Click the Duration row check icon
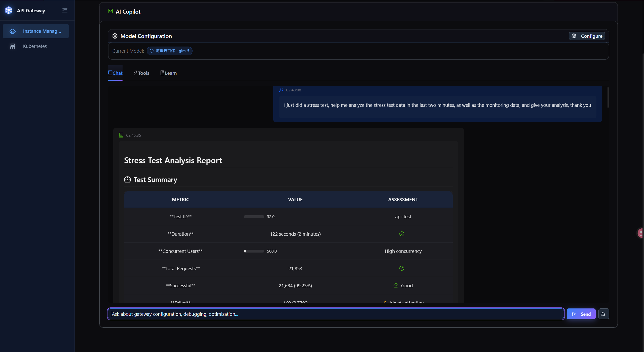The height and width of the screenshot is (352, 644). 402,234
